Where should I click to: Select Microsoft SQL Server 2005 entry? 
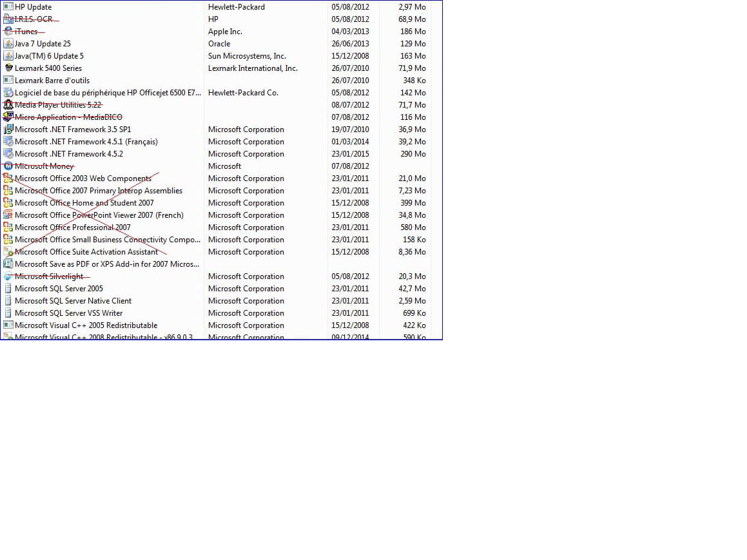(59, 288)
